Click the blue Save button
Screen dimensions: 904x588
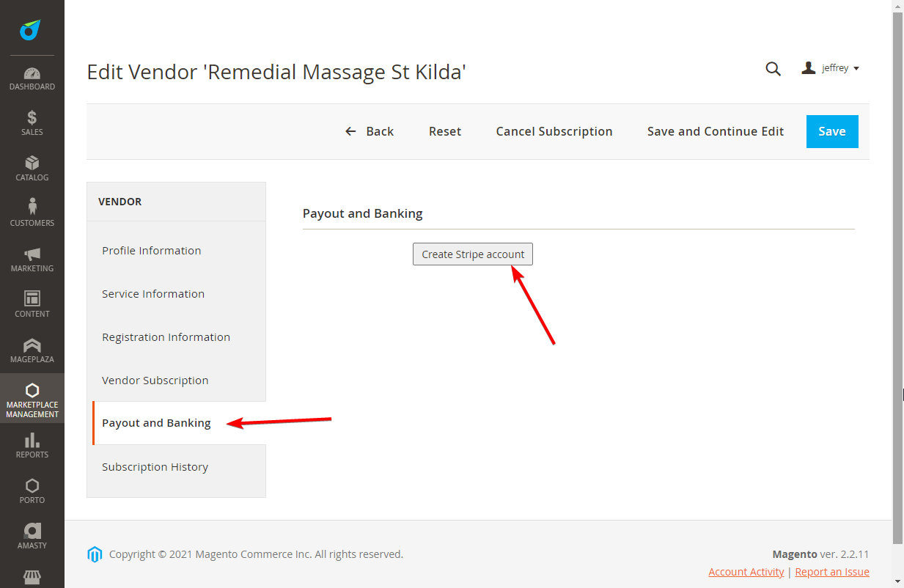(832, 131)
